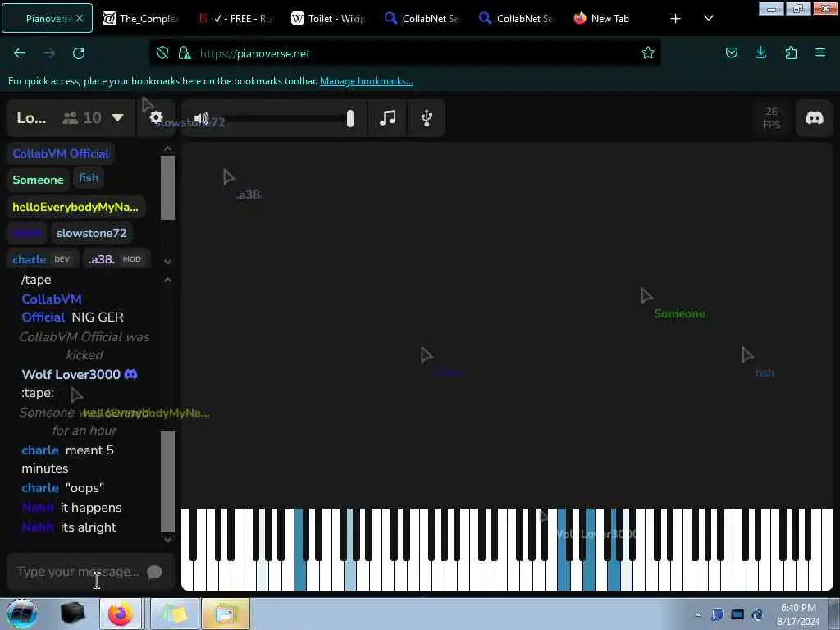Select user charle with DEV badge
The height and width of the screenshot is (630, 840).
tap(43, 259)
